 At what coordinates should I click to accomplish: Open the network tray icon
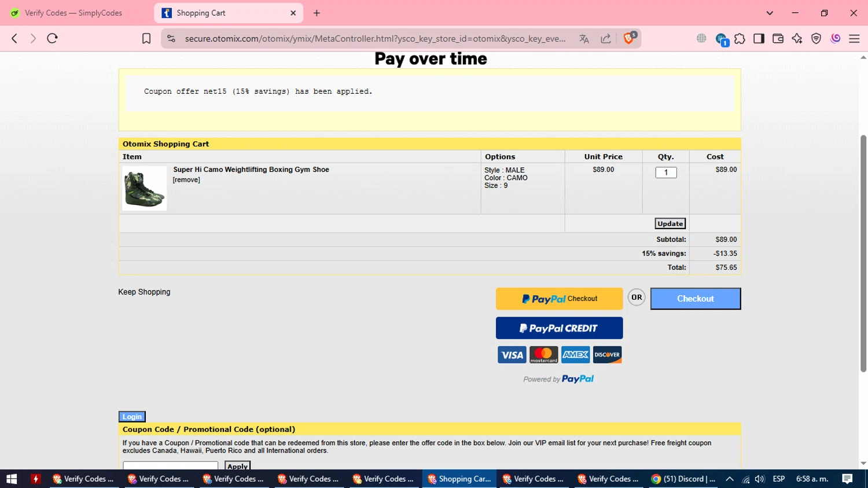click(746, 479)
